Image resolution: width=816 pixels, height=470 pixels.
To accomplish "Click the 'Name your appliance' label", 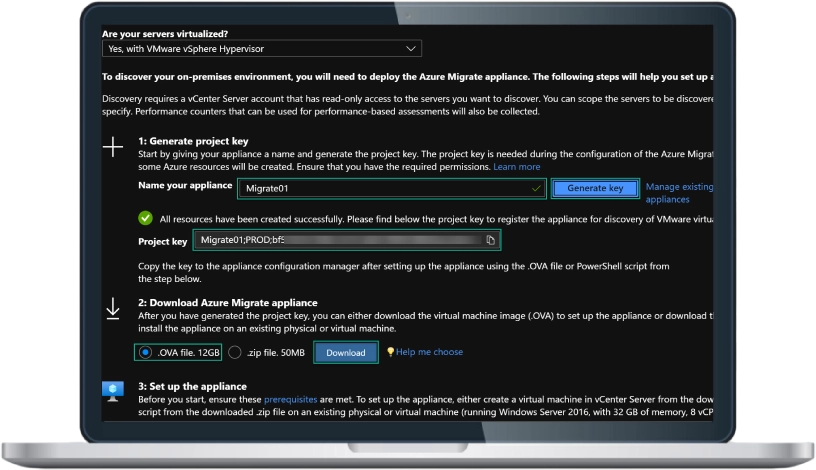I will coord(185,185).
